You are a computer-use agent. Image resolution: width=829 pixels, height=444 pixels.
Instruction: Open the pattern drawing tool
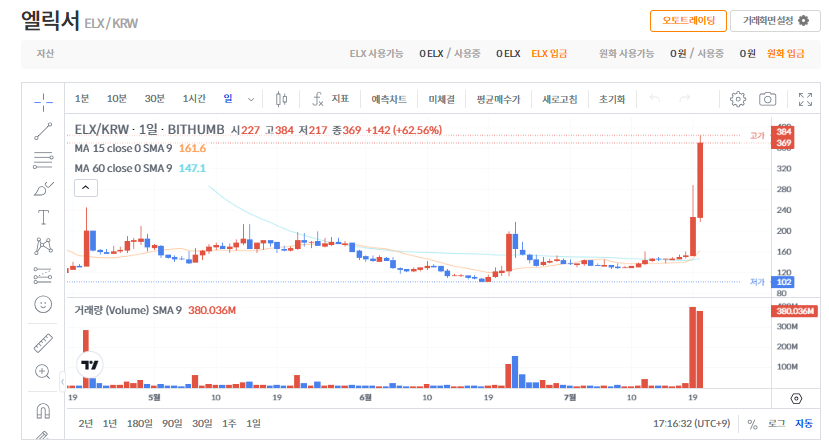43,246
